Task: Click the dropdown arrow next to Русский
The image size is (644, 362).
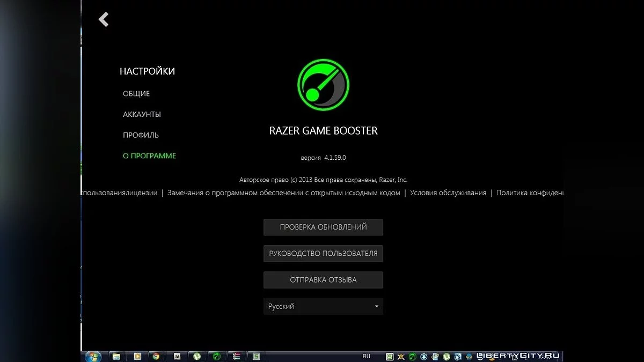Action: 376,306
